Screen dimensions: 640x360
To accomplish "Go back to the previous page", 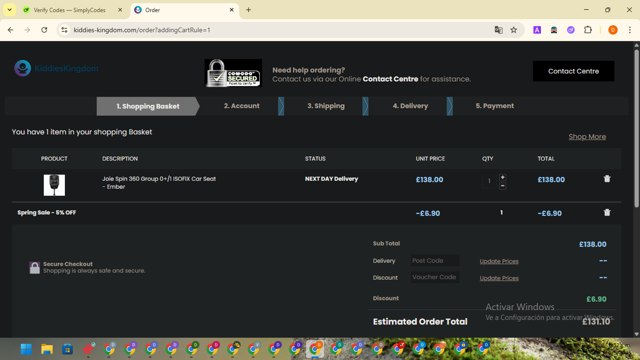I will click(11, 30).
